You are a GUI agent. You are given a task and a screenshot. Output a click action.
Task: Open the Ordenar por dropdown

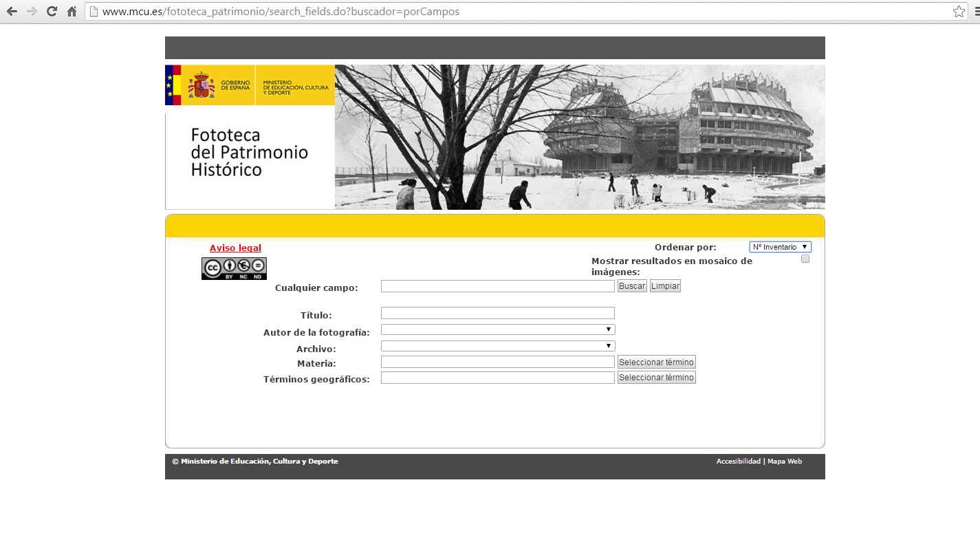[780, 247]
